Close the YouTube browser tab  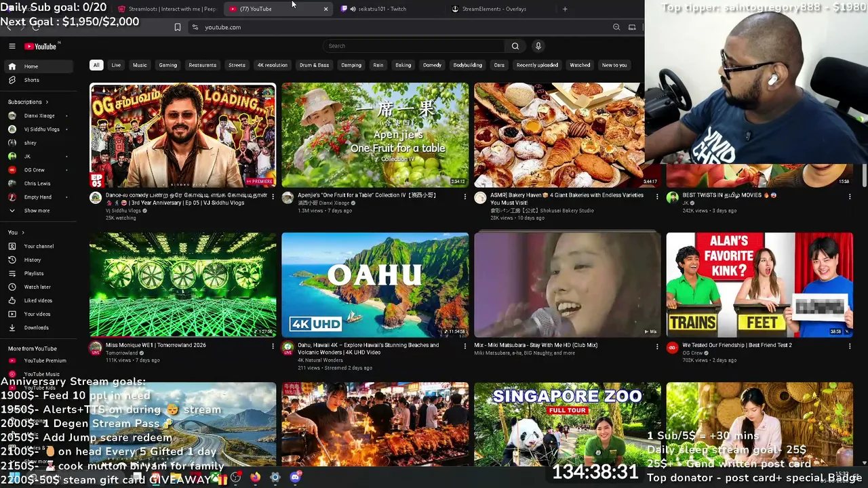[x=325, y=9]
